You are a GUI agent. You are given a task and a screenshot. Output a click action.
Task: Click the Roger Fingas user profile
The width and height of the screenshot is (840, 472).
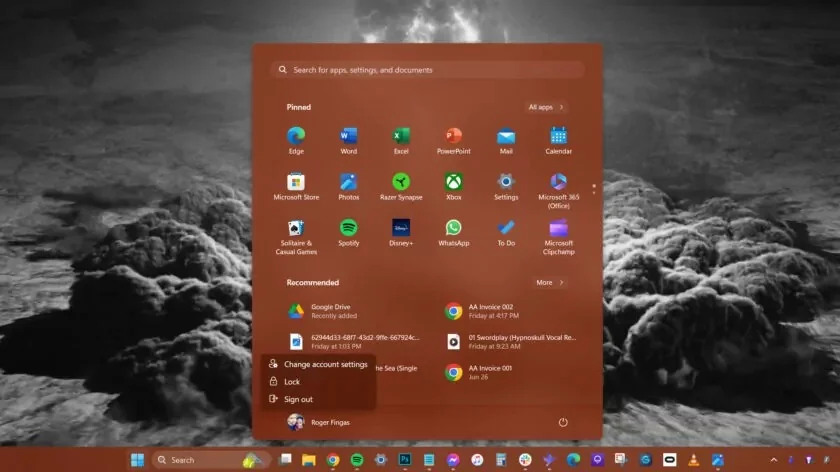318,422
